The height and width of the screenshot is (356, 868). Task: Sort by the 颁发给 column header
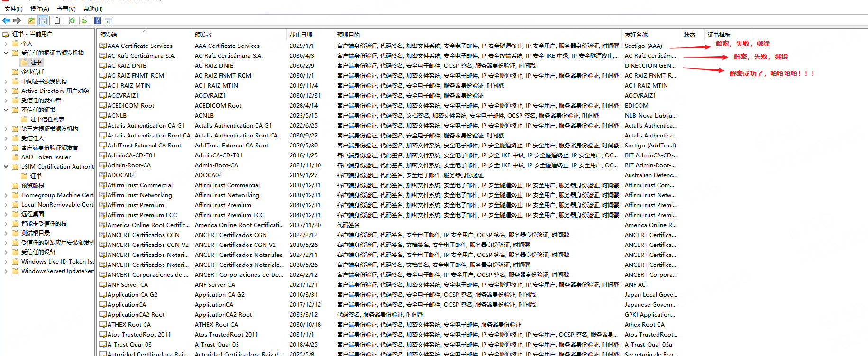click(144, 35)
